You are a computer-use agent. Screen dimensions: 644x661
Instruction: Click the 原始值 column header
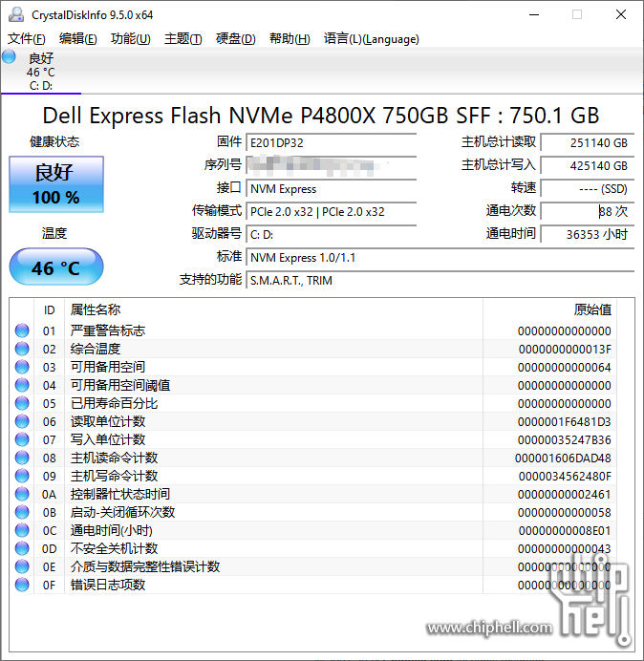[x=591, y=309]
